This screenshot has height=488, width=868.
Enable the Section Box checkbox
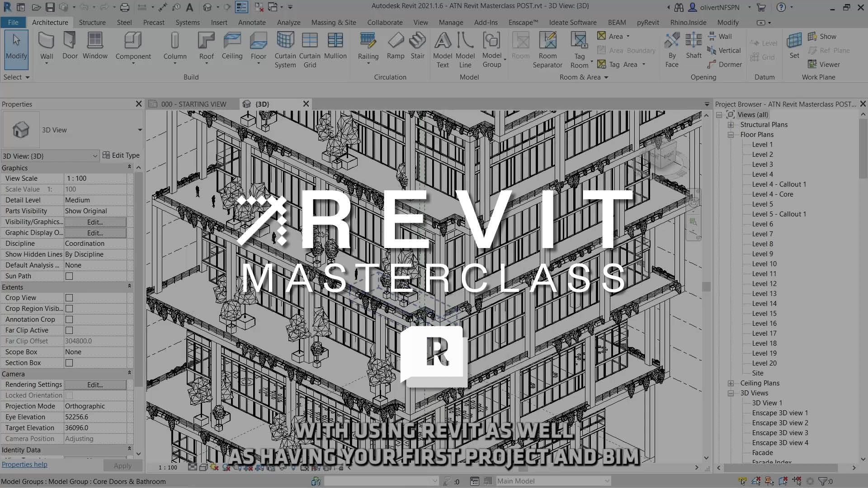point(69,363)
